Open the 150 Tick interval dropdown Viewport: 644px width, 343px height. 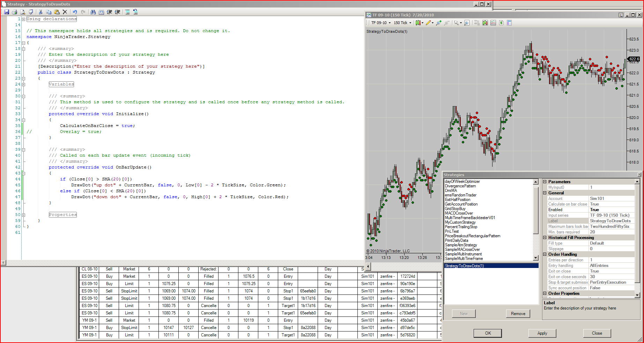click(402, 23)
